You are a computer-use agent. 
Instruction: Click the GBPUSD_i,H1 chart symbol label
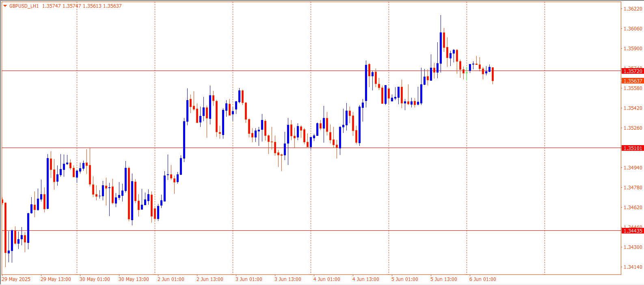click(24, 6)
